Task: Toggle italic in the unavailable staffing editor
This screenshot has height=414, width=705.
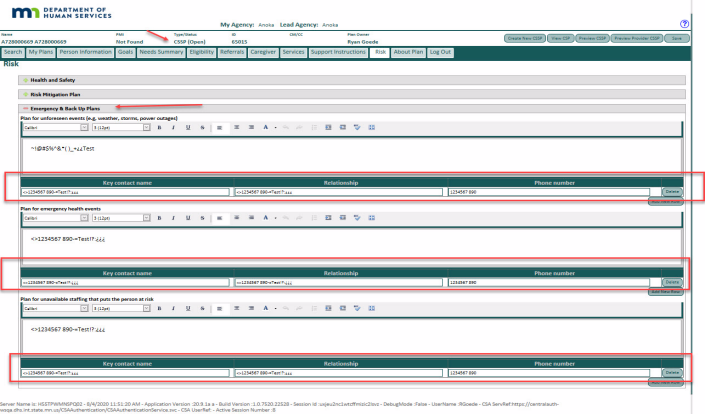Action: pyautogui.click(x=173, y=308)
